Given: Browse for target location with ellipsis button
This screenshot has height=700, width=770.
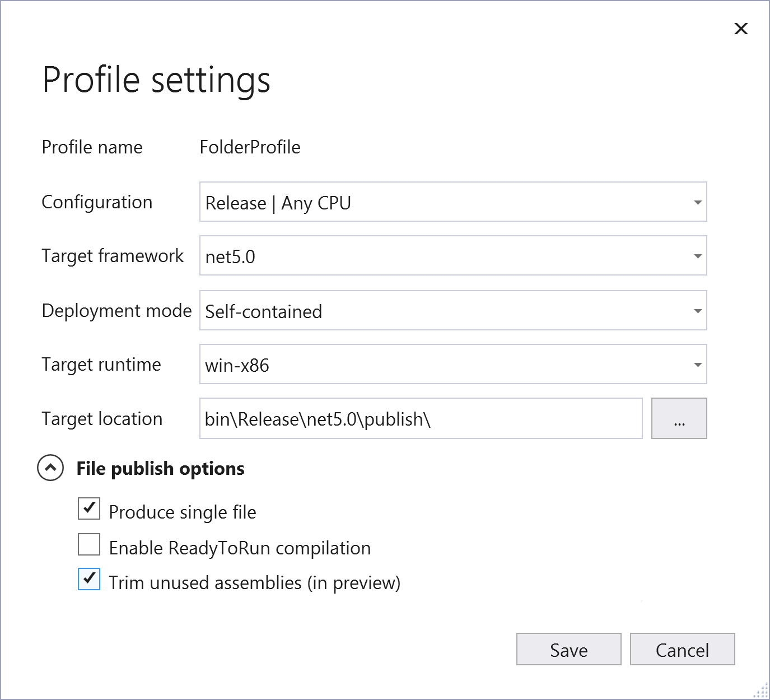Looking at the screenshot, I should pos(679,418).
